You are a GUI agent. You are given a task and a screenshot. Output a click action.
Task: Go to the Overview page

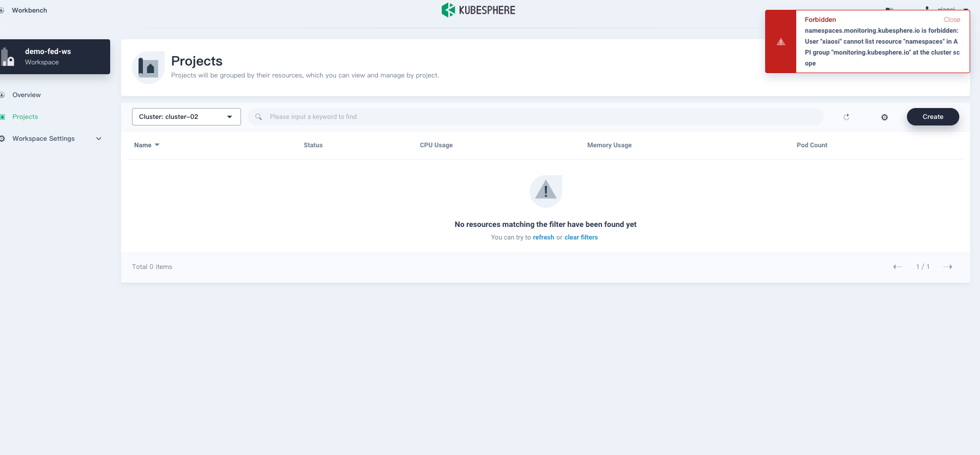coord(26,95)
